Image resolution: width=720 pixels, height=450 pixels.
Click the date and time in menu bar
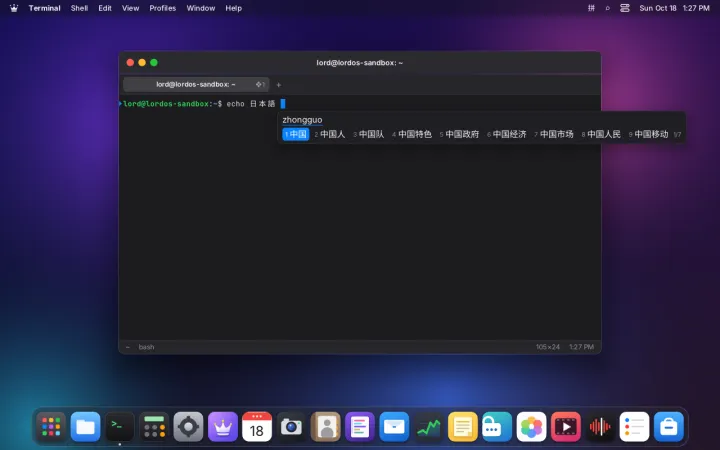click(674, 8)
